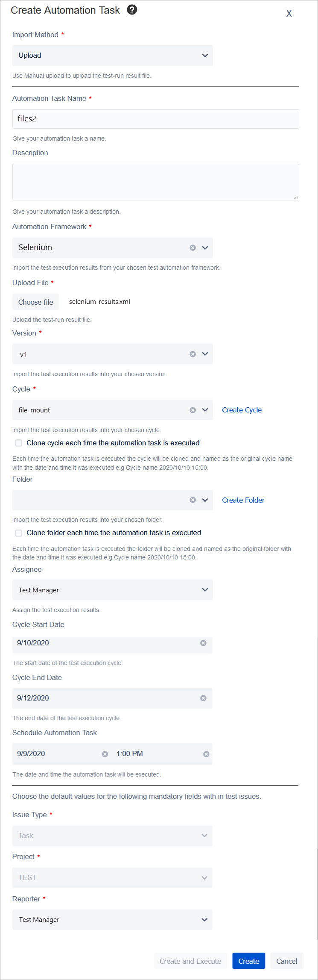Clear the 1:00 PM scheduled time
Screen dimensions: 318x980
(207, 754)
